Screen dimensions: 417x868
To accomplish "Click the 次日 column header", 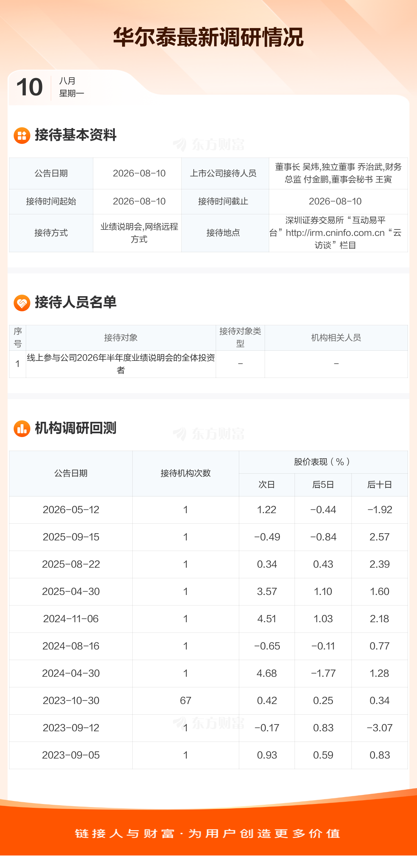I will (267, 485).
